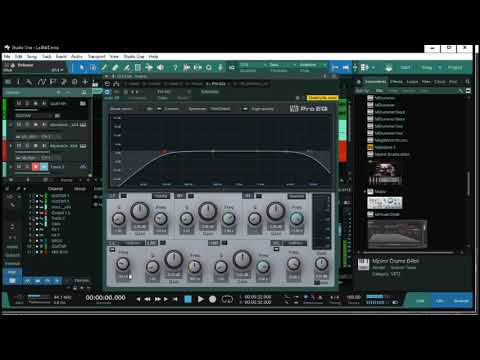Click the browser home icon
480x360 pixels.
(x=359, y=82)
